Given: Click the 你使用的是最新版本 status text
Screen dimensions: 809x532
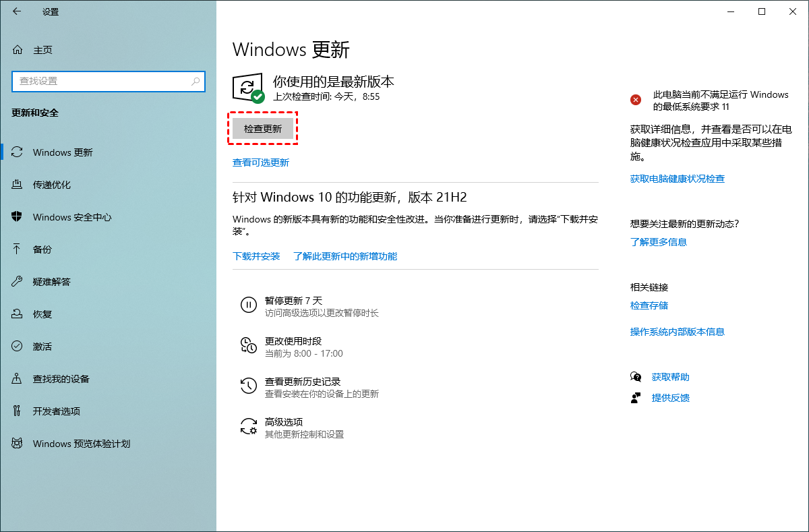Looking at the screenshot, I should point(334,82).
